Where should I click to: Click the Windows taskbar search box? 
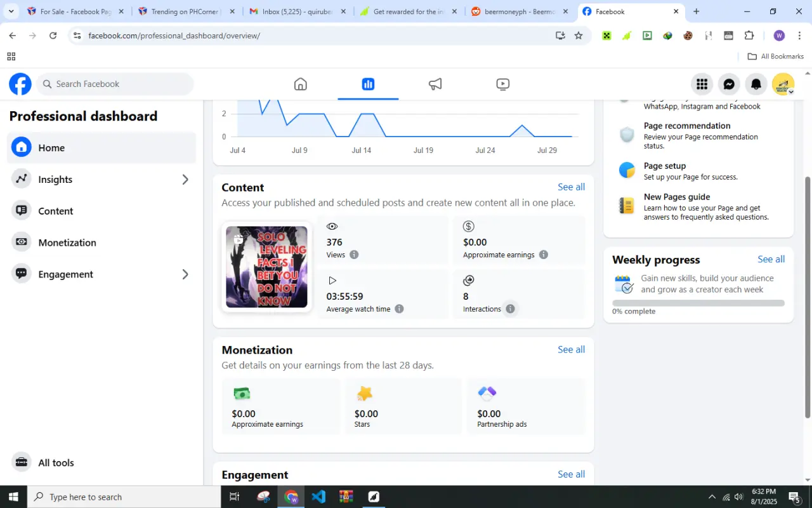point(124,497)
